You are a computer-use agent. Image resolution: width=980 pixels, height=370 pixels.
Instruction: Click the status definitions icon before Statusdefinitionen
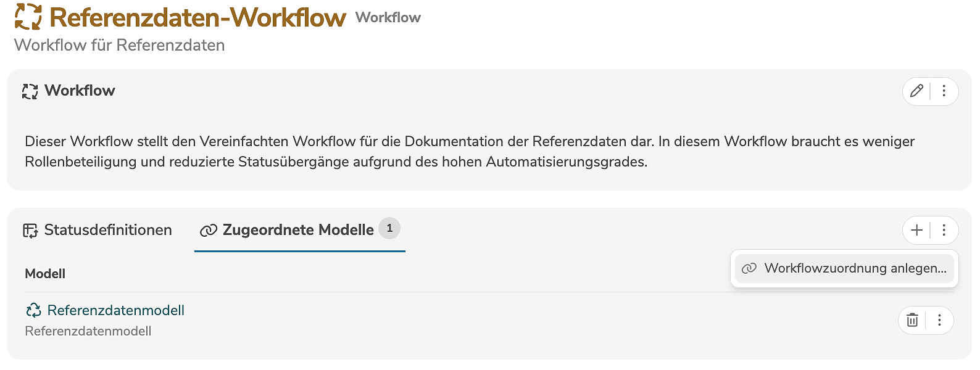tap(30, 229)
